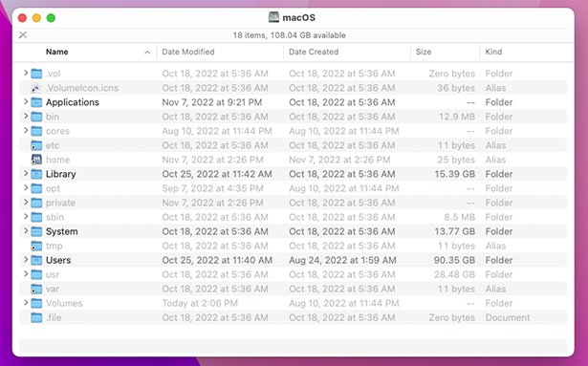Select the .VolumeIcon.icns file icon
This screenshot has width=588, height=366.
pos(36,88)
